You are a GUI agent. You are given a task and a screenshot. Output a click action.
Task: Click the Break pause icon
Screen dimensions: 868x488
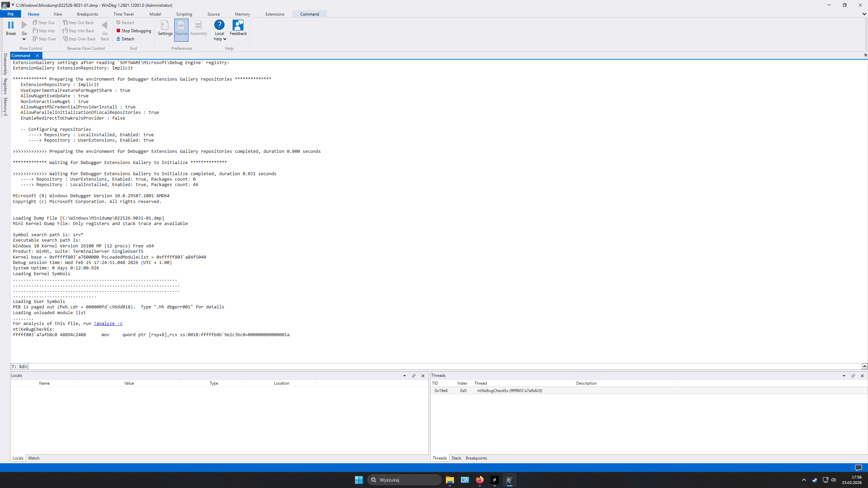[x=11, y=25]
